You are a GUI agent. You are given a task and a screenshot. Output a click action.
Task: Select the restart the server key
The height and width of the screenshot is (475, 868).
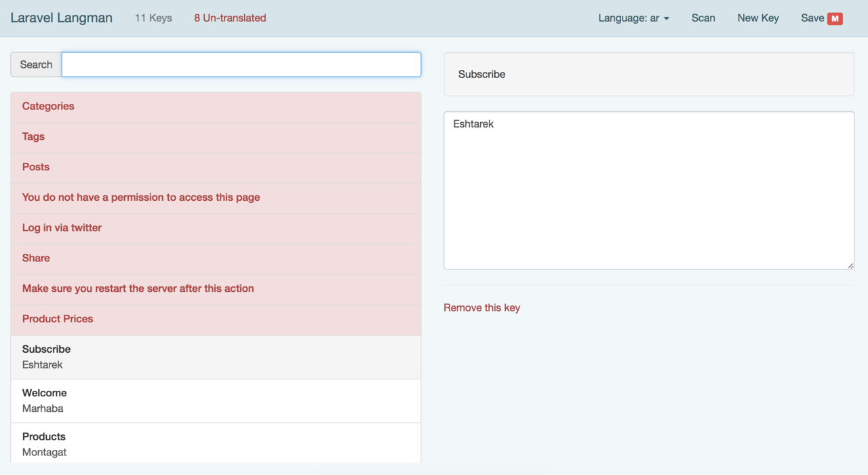tap(216, 290)
